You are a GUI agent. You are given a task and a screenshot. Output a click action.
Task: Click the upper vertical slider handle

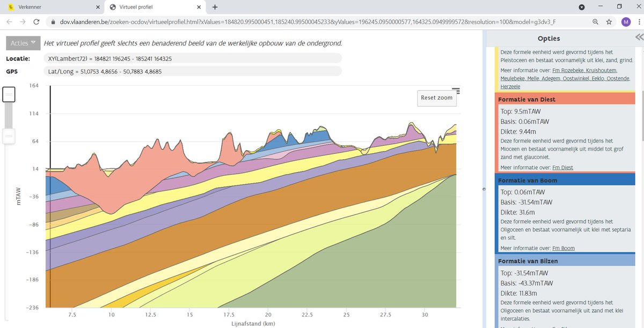coord(9,94)
